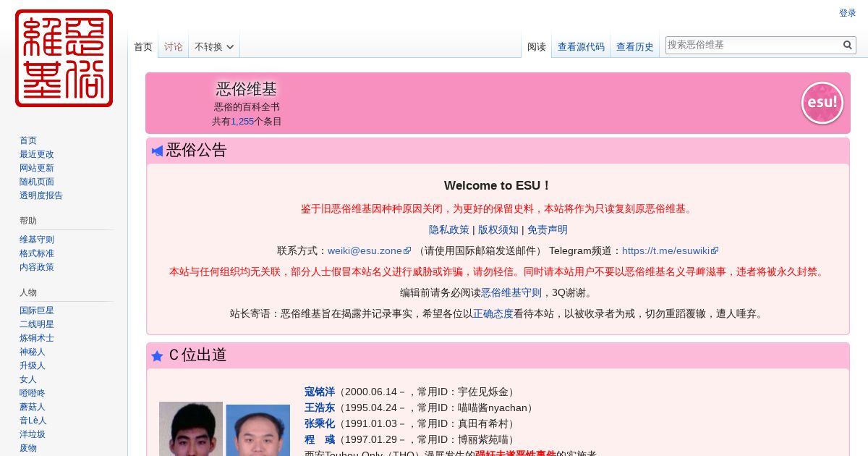Open the 寇铭洋 article
868x456 pixels.
(x=320, y=392)
